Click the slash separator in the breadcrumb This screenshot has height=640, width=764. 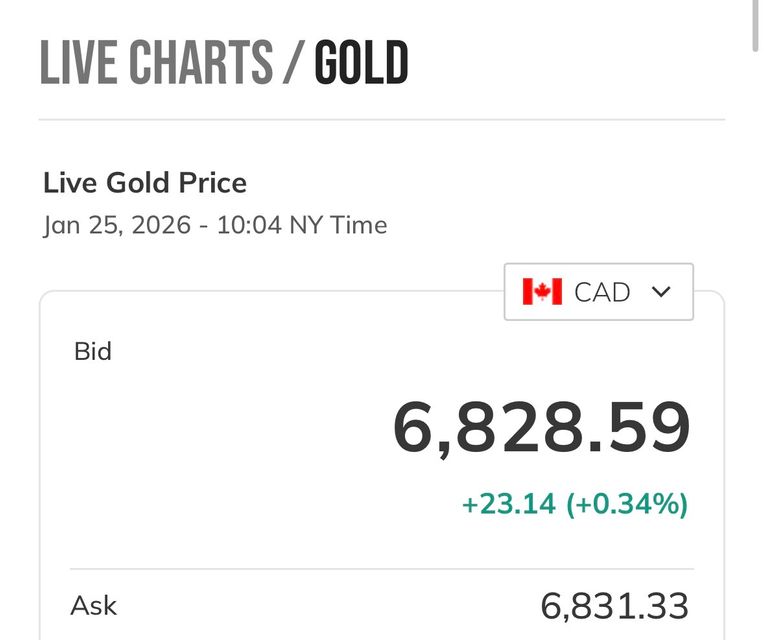point(292,62)
